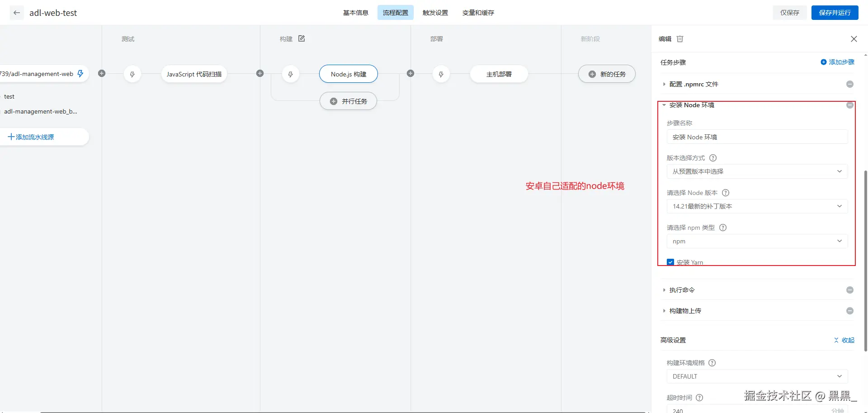Screen dimensions: 868x413
Task: Add a stage before the 测试 stage
Action: 102,73
